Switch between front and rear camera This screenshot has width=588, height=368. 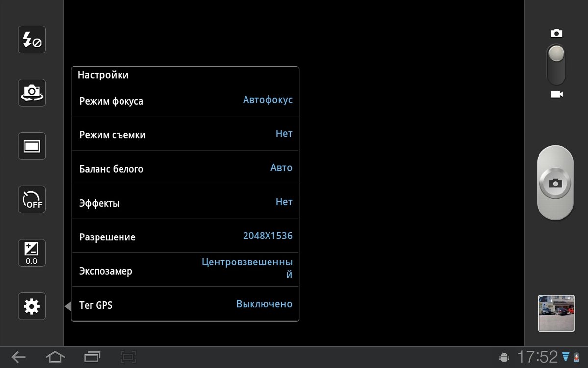tap(32, 93)
